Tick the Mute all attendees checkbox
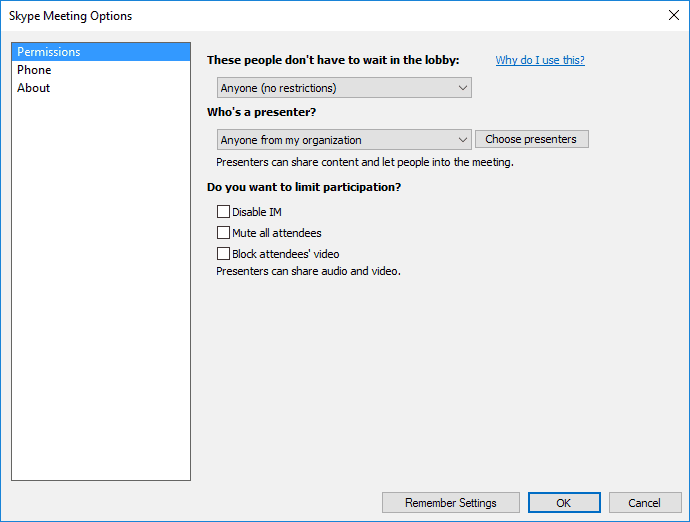Screen dimensions: 690x522 click(223, 233)
